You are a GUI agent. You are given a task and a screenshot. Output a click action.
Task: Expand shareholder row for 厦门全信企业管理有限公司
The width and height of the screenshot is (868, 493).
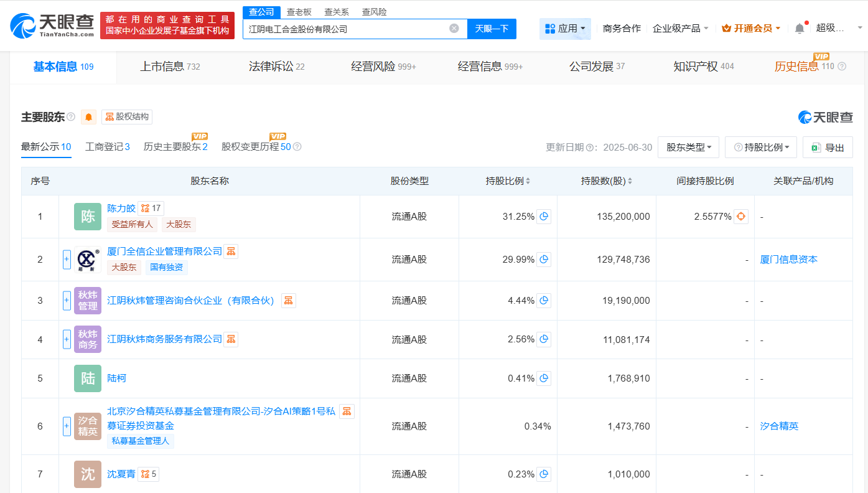(67, 260)
